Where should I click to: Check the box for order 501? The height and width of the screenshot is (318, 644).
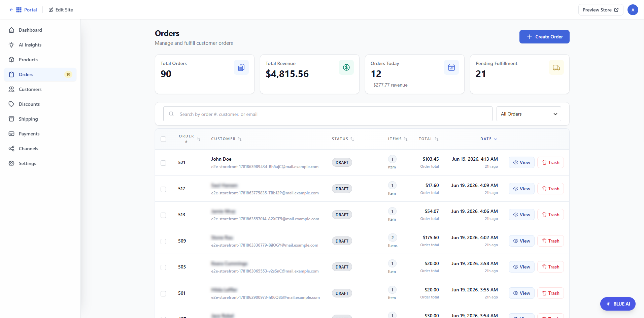coord(163,294)
